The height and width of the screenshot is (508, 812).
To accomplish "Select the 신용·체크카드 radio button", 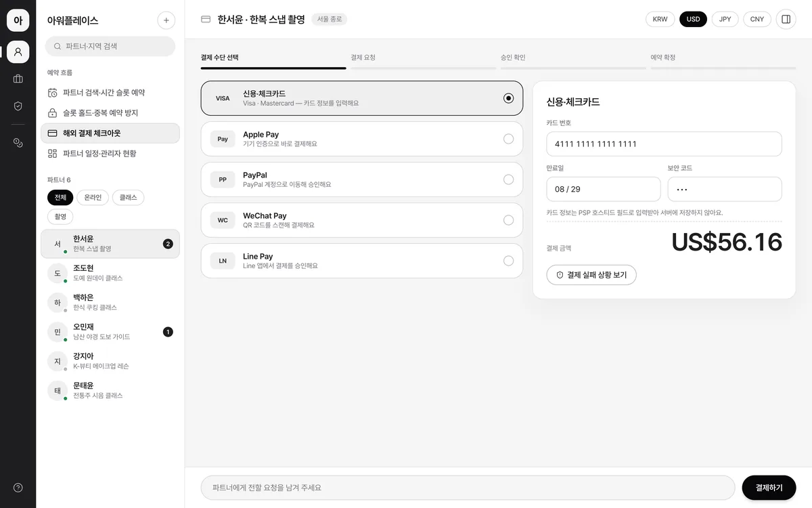I will pos(509,98).
